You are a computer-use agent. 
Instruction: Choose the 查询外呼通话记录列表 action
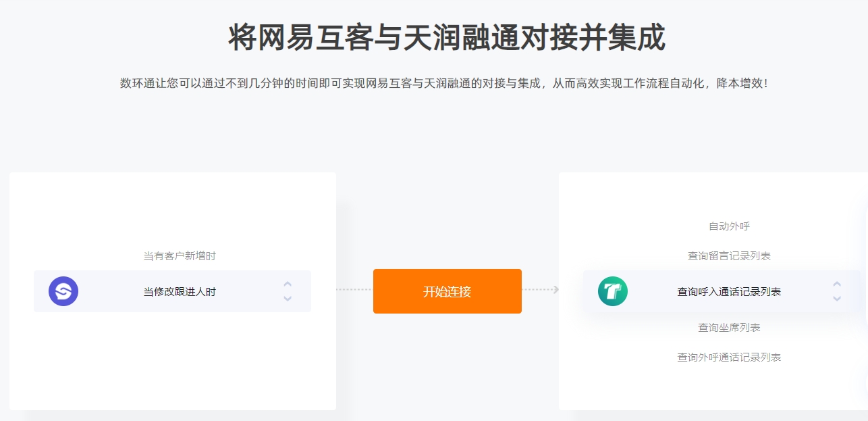click(729, 357)
